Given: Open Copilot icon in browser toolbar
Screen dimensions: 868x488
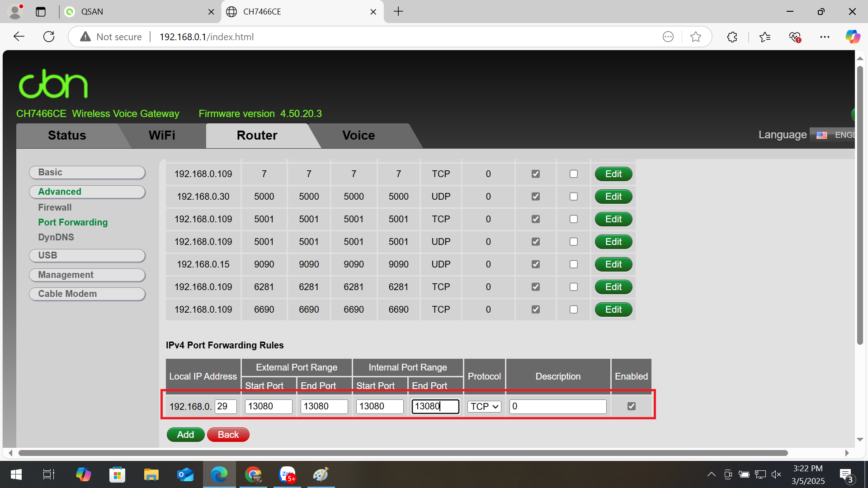Looking at the screenshot, I should click(853, 37).
